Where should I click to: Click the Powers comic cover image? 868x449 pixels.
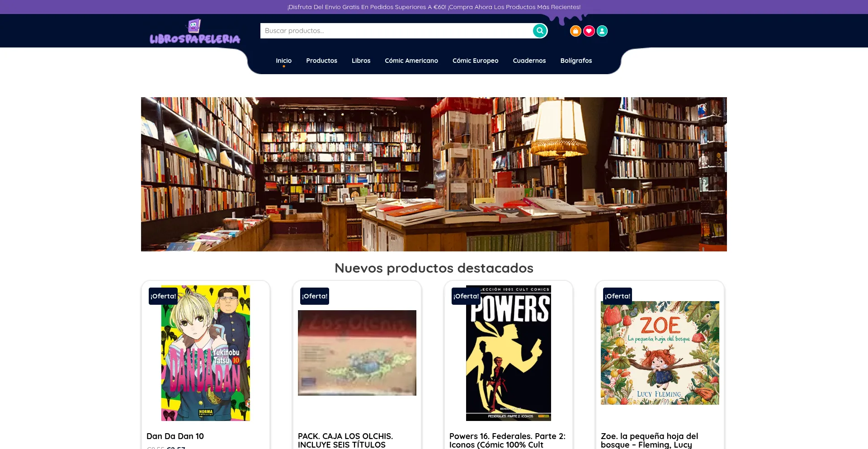coord(508,353)
